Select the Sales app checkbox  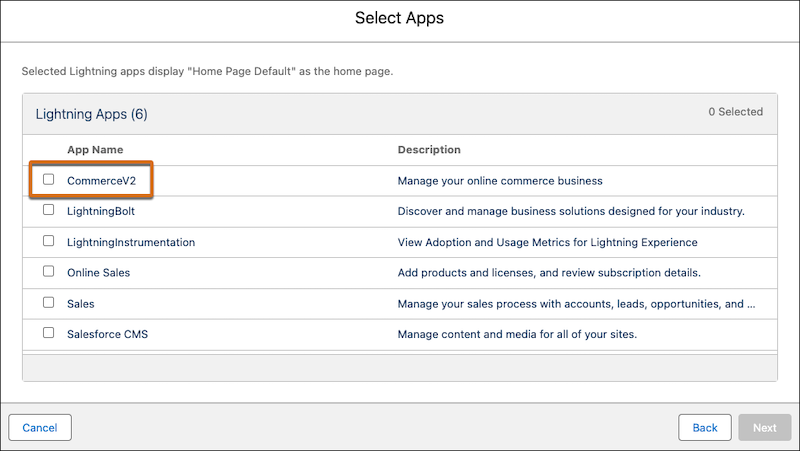(48, 302)
